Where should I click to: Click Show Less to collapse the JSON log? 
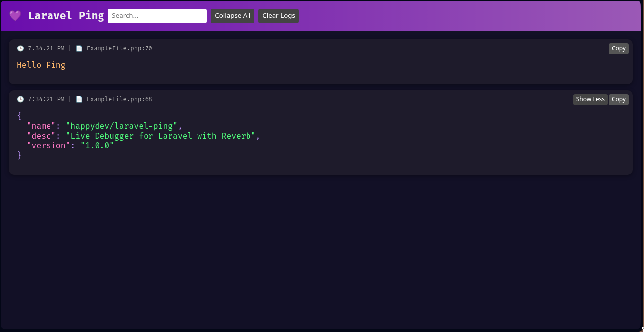tap(590, 99)
